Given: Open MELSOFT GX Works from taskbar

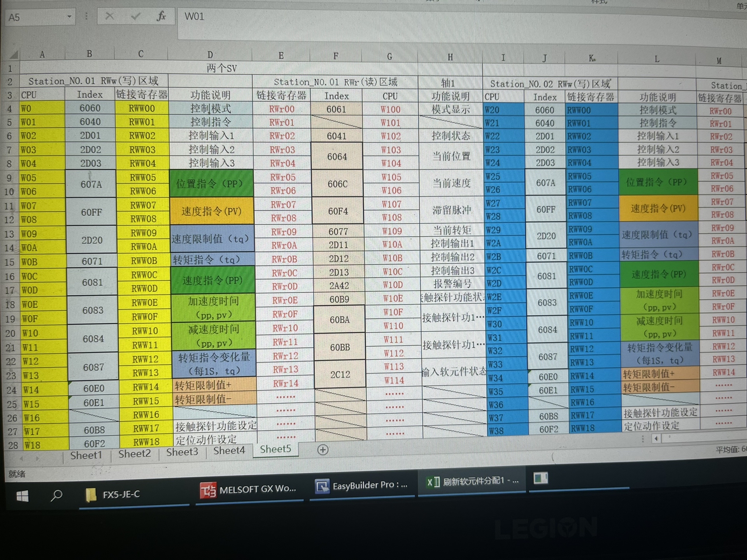Looking at the screenshot, I should [x=249, y=490].
